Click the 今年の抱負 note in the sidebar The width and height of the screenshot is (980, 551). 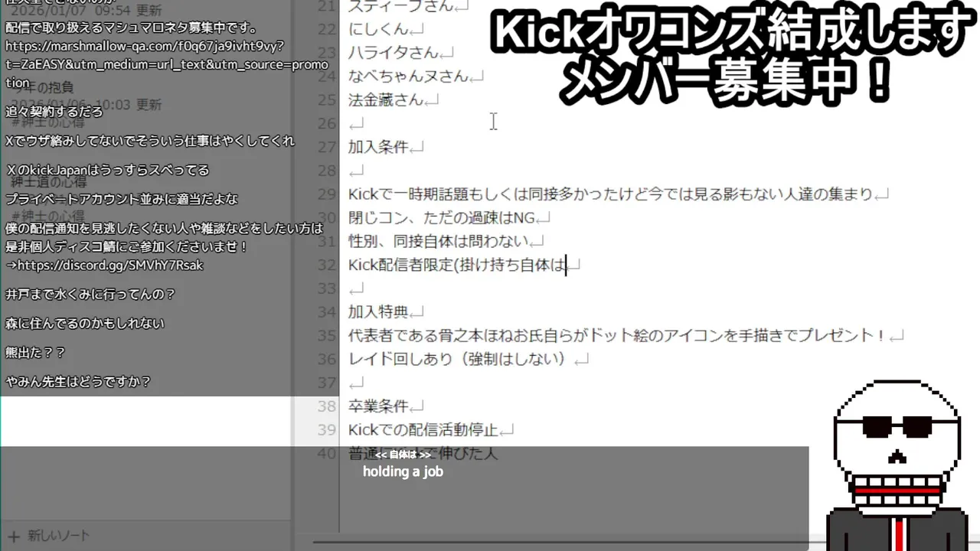[x=42, y=87]
